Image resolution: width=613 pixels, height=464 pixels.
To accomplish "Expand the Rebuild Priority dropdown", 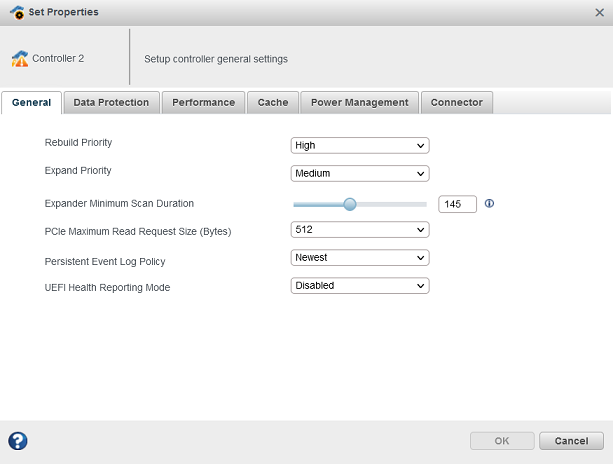I will [x=360, y=145].
